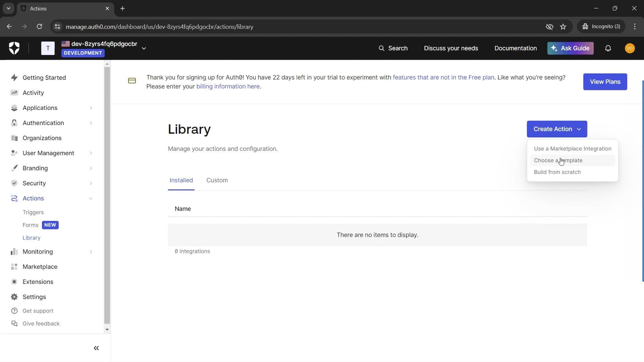Click the sidebar vertical scrollbar
The height and width of the screenshot is (362, 644).
point(107,195)
